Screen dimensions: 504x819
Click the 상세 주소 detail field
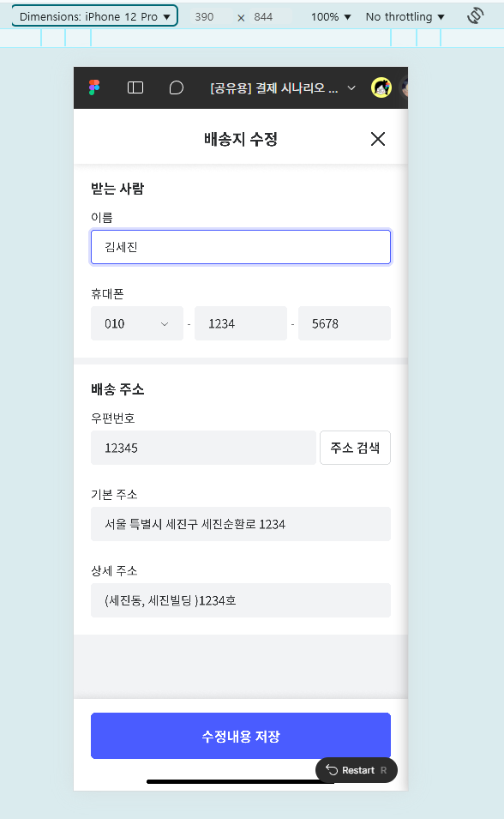241,600
